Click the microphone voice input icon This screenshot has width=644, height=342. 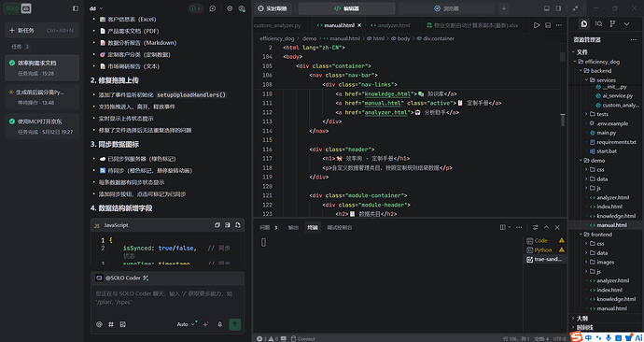click(x=219, y=324)
